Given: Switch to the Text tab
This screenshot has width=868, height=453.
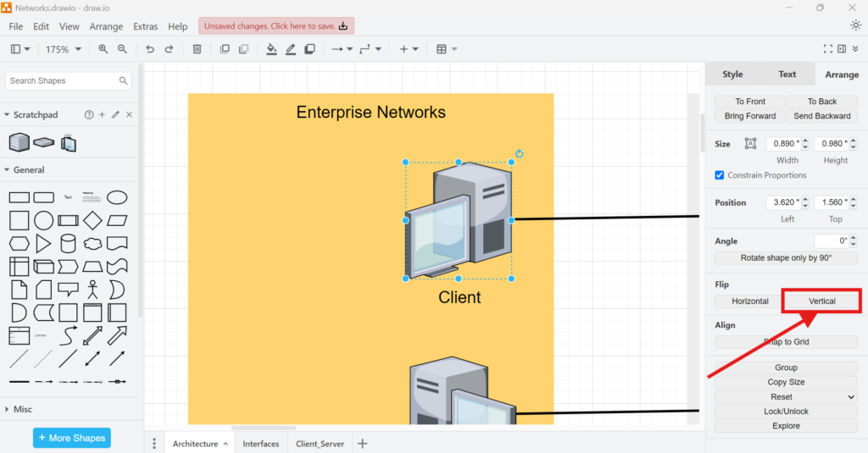Looking at the screenshot, I should point(787,75).
